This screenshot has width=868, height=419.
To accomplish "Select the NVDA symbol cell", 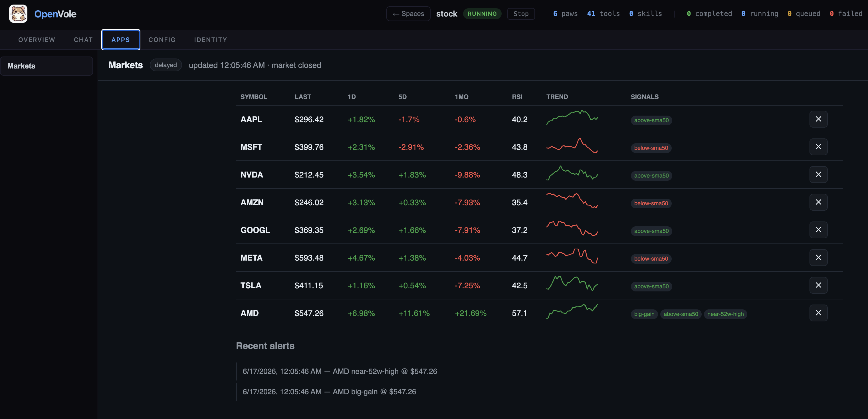I will [x=252, y=175].
